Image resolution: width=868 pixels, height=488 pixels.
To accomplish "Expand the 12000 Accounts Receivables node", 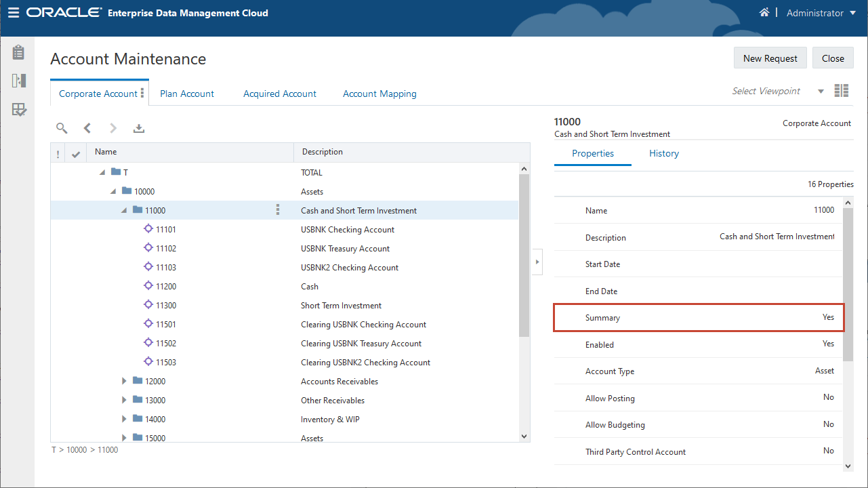I will (123, 381).
